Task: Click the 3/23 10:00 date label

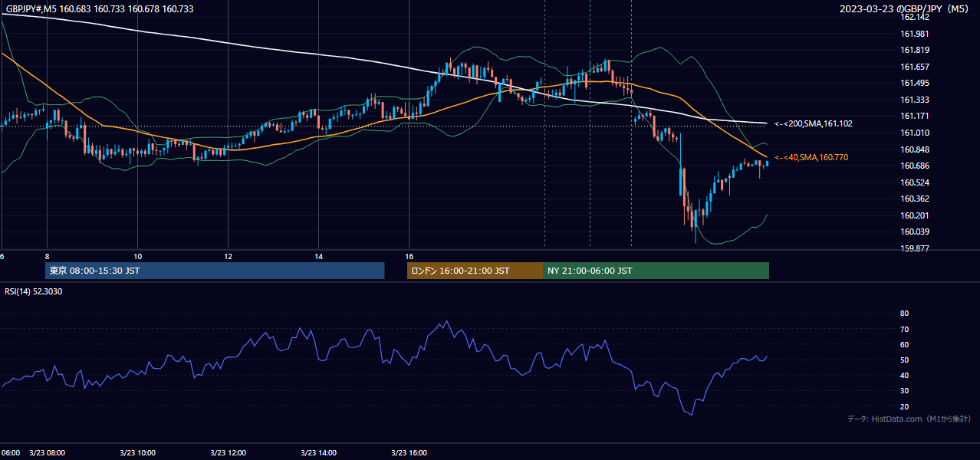Action: (x=137, y=453)
